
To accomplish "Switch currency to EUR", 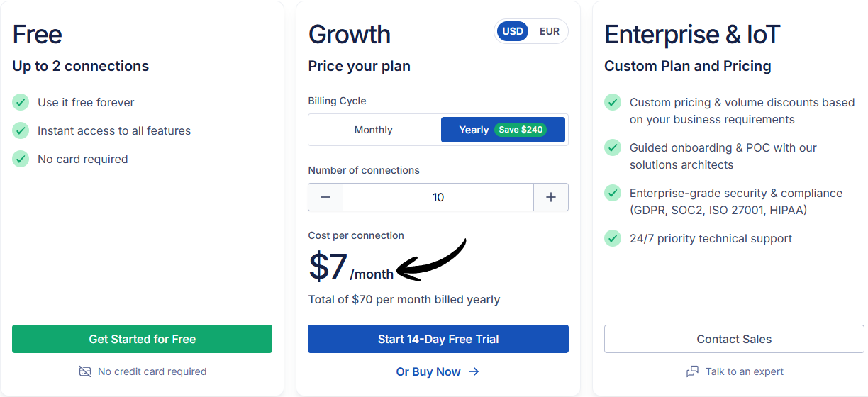I will (x=549, y=31).
